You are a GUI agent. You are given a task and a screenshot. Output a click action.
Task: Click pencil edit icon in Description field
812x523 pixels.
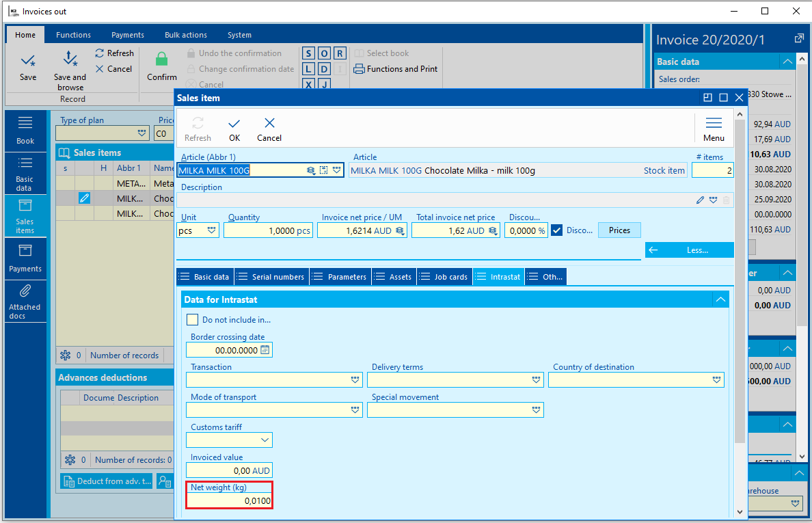click(700, 200)
